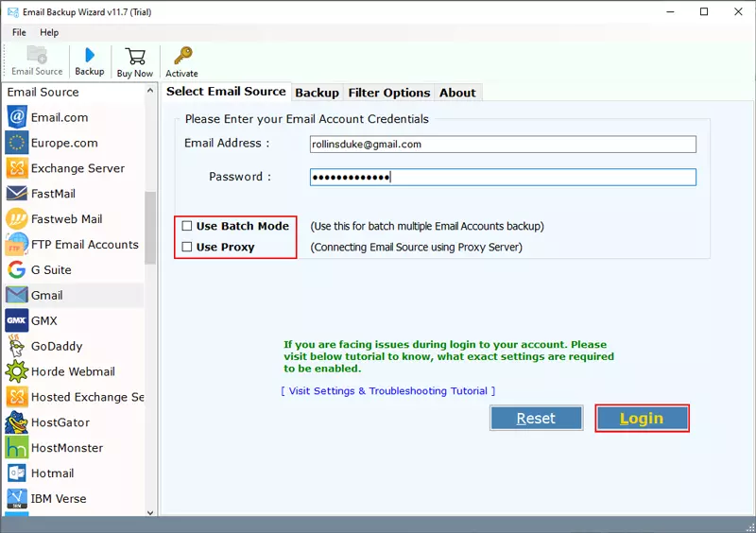
Task: Select the GoDaddy entry text
Action: (57, 346)
